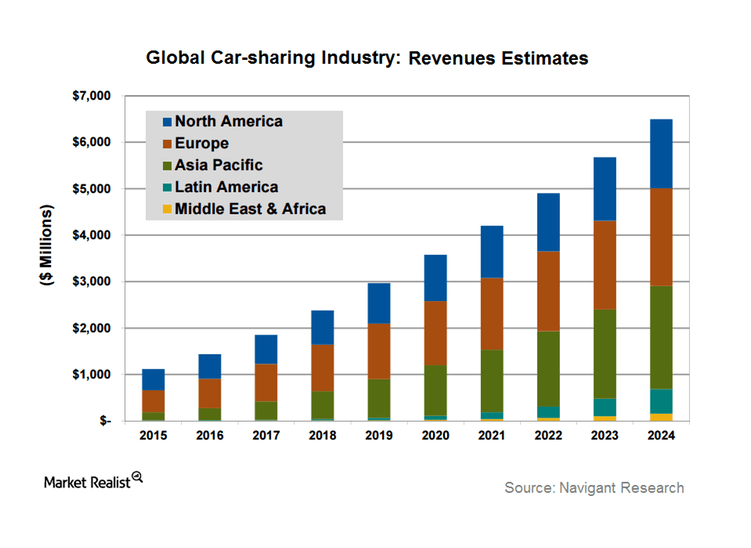
Task: Click the chart title text
Action: 367,58
